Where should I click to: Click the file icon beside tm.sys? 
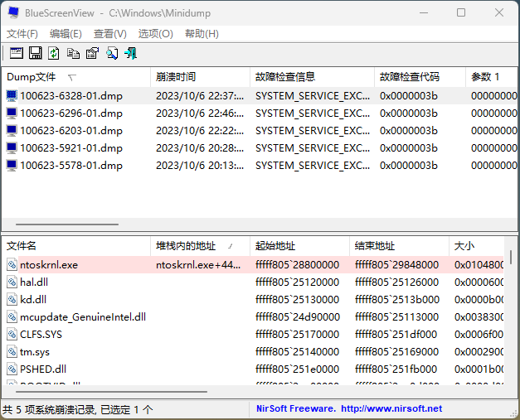click(x=12, y=352)
